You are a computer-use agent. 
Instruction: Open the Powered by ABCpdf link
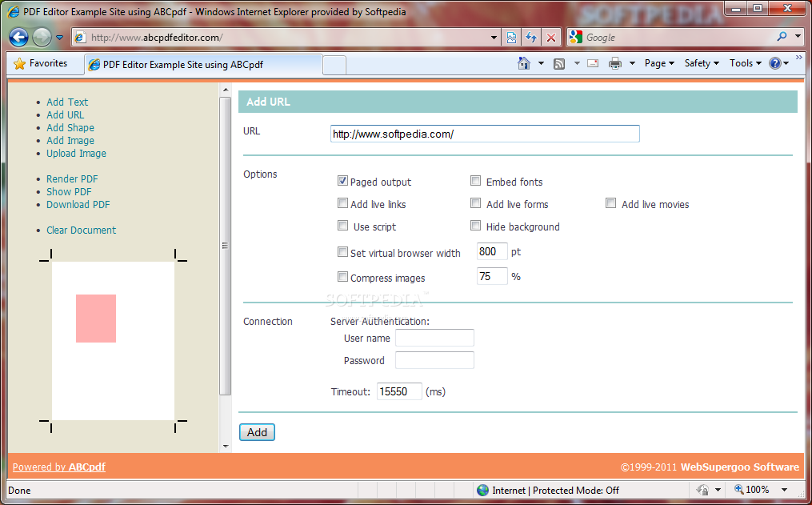[x=59, y=467]
